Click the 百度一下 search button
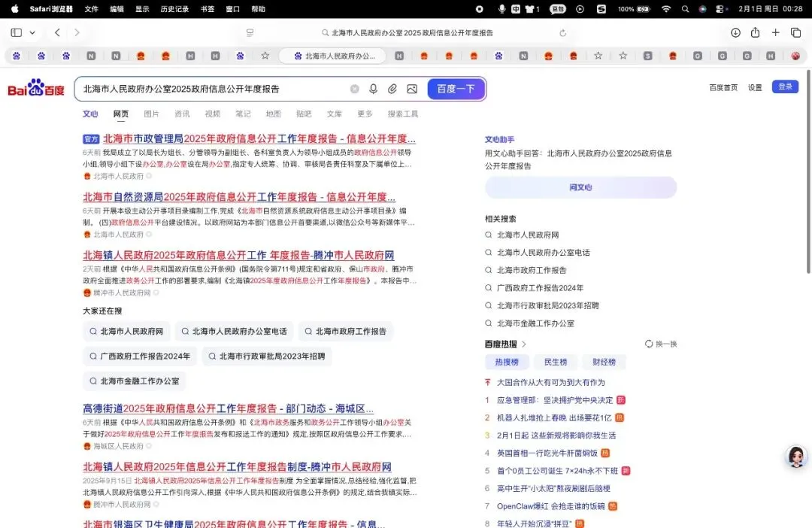This screenshot has width=812, height=528. pyautogui.click(x=456, y=89)
